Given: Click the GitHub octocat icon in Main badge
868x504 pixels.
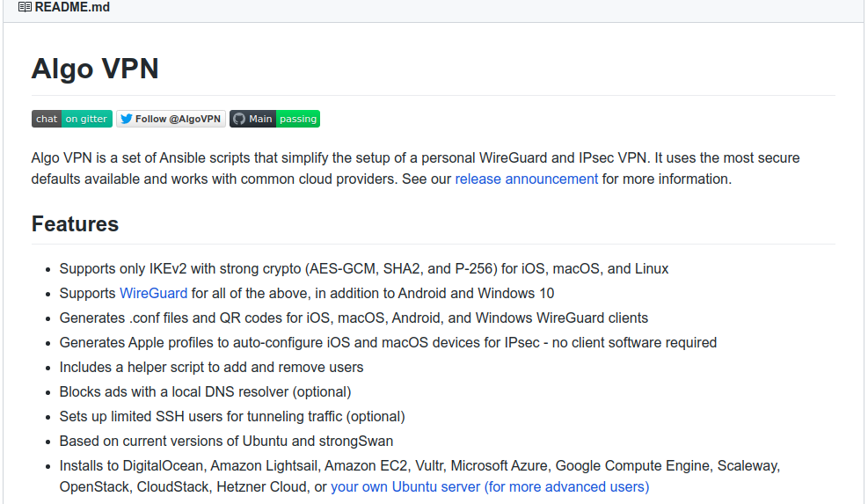Looking at the screenshot, I should (x=239, y=119).
